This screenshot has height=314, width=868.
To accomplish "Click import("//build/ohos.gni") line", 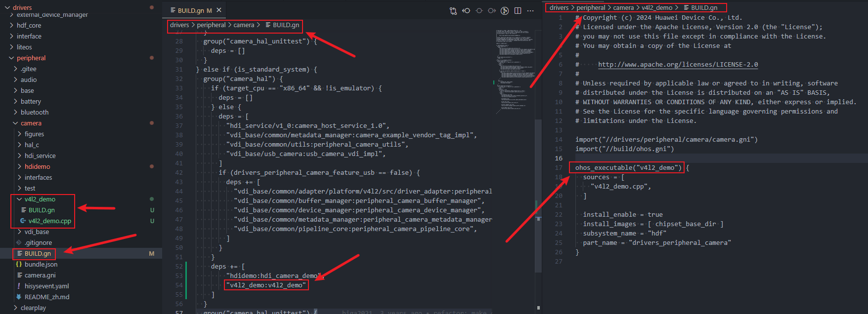I will pos(624,149).
